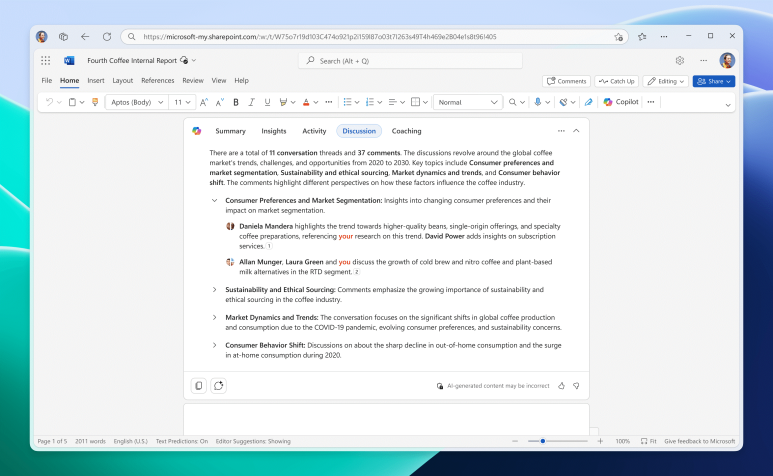Click the thumbs up feedback icon
The width and height of the screenshot is (773, 476).
(561, 385)
